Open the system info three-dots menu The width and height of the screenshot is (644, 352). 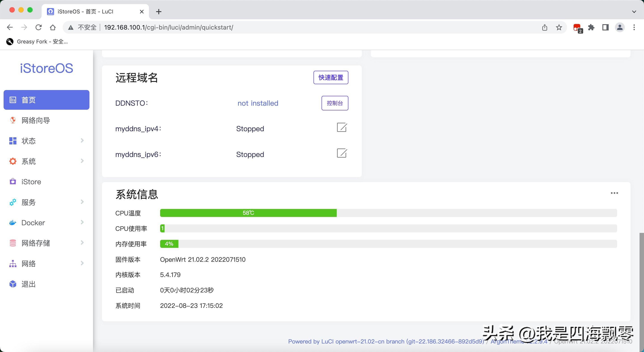point(614,193)
